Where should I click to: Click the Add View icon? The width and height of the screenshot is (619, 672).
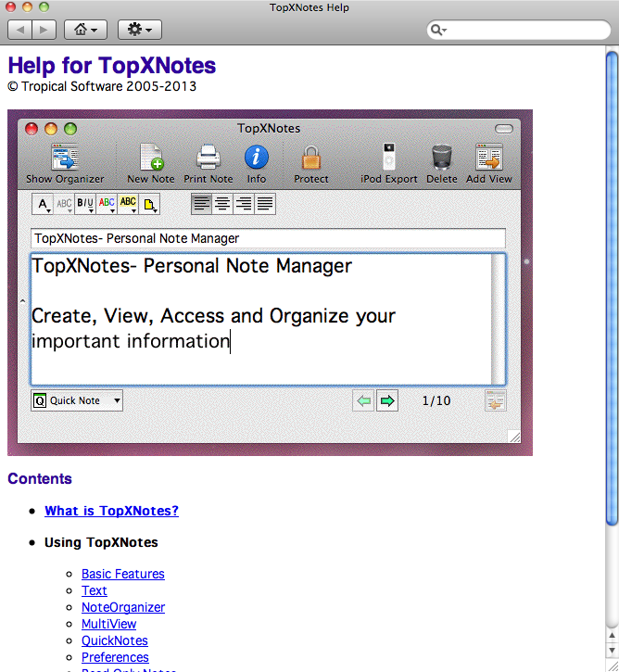point(489,157)
